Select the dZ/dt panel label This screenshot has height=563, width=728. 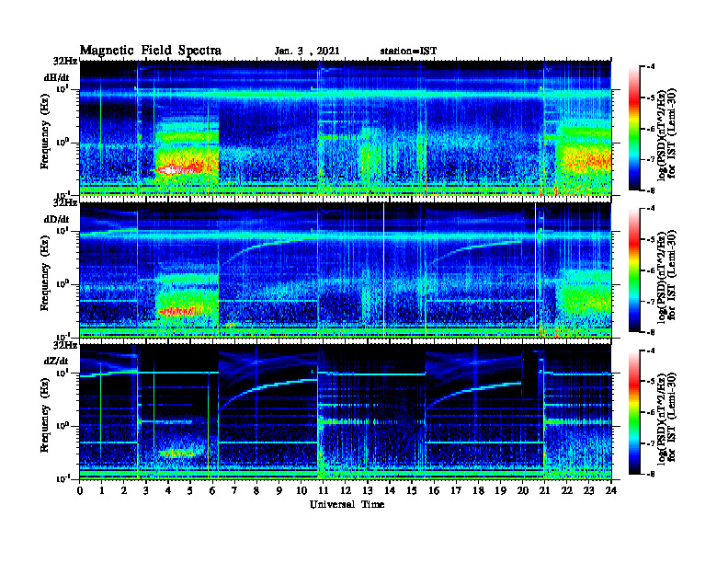pos(56,361)
